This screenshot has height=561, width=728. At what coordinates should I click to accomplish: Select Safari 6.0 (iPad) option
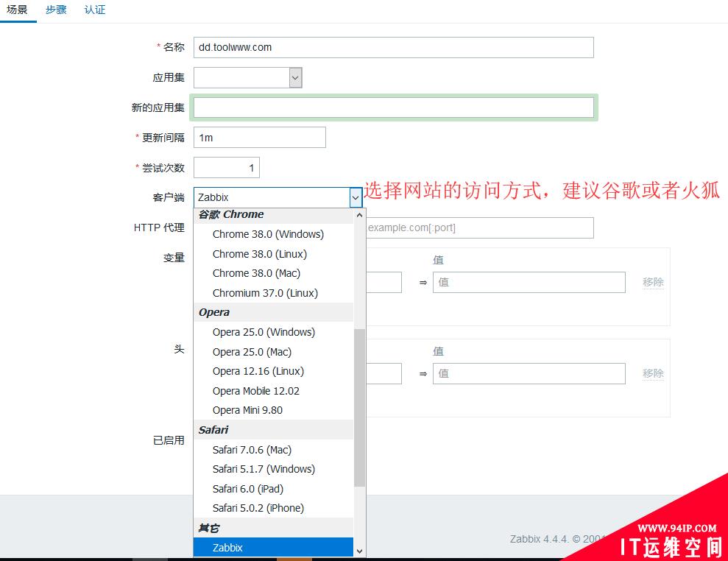(x=273, y=489)
